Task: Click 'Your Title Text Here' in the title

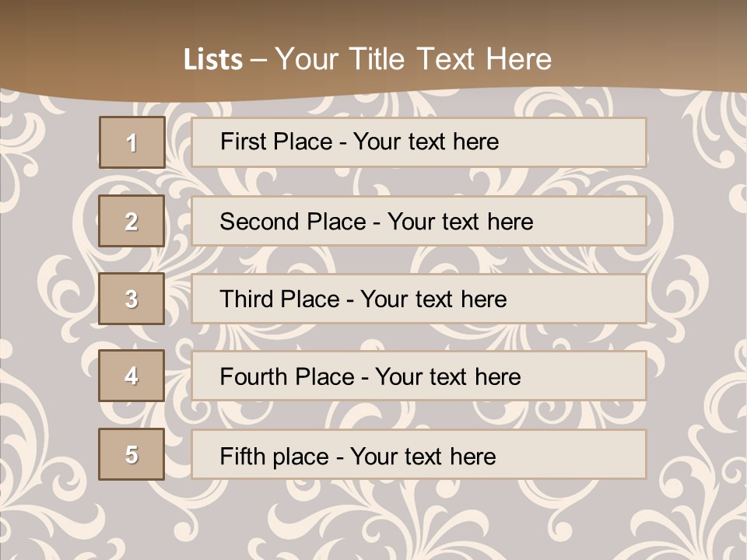Action: click(x=413, y=60)
